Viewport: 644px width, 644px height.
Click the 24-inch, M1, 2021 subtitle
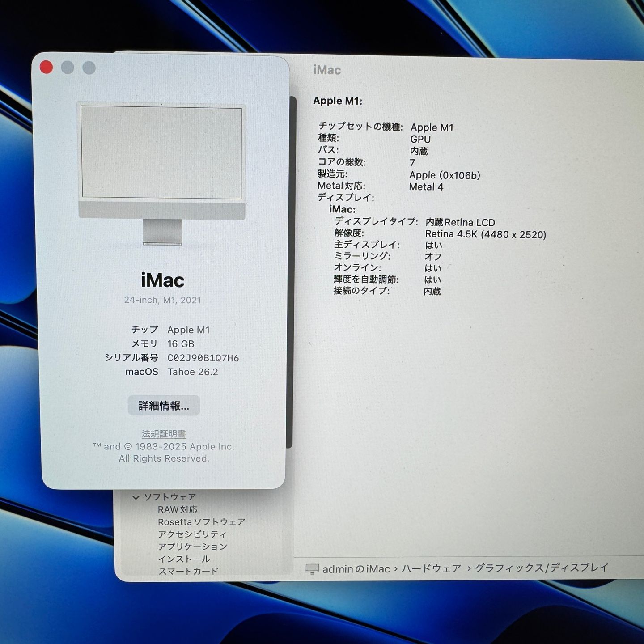(163, 300)
